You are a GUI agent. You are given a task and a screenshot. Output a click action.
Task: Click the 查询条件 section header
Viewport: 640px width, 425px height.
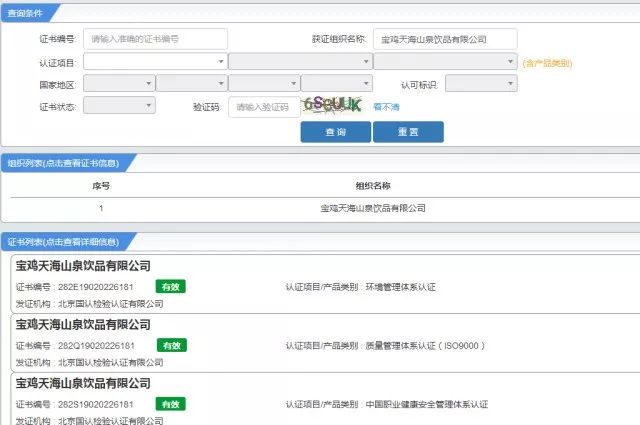25,13
